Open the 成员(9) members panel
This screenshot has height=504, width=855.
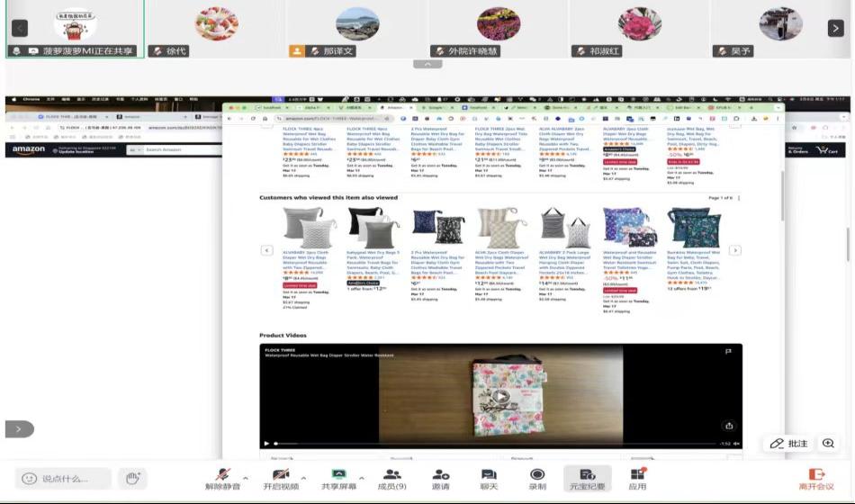391,477
